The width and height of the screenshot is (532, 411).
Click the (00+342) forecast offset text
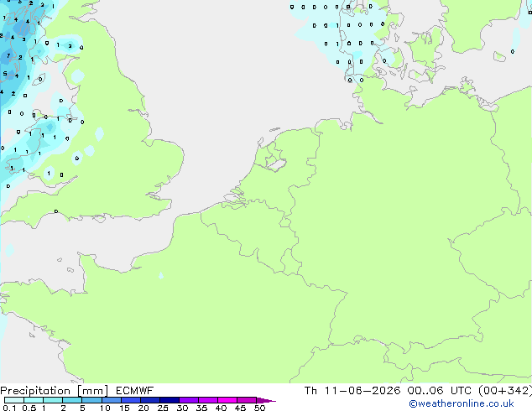pos(505,391)
